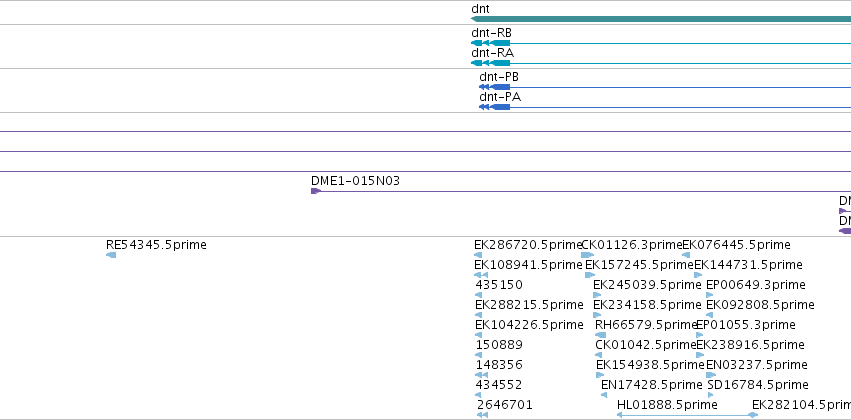Click the EK245039.5prime arrow glyph
Image resolution: width=851 pixels, height=420 pixels.
[x=597, y=295]
